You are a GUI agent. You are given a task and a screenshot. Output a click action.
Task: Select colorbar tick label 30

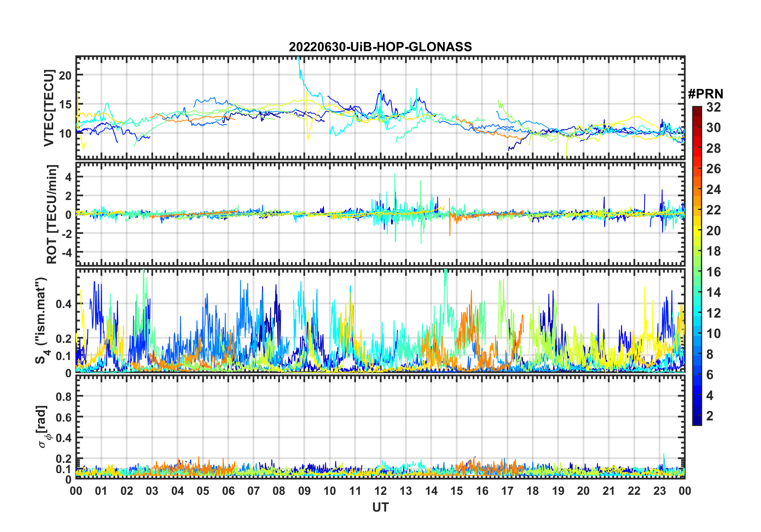(713, 128)
